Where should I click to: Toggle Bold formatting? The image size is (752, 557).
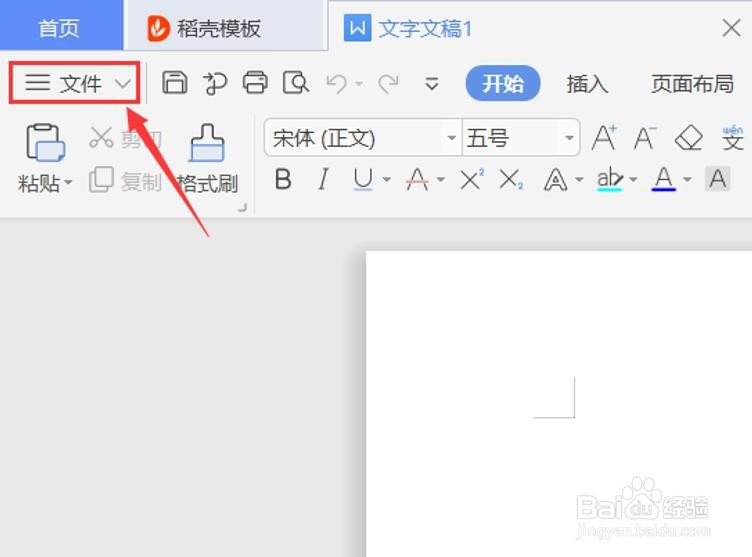283,180
